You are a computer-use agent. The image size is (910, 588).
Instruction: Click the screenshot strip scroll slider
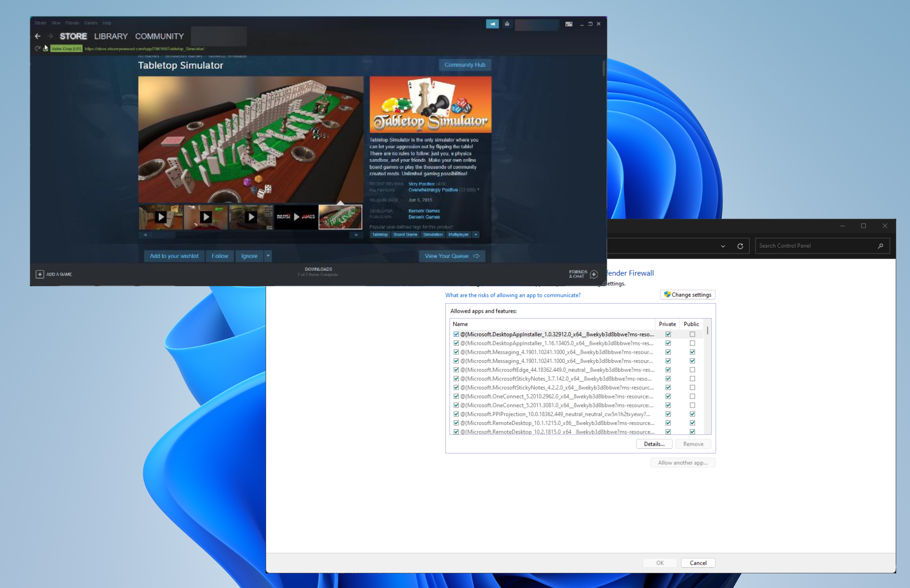coord(165,235)
